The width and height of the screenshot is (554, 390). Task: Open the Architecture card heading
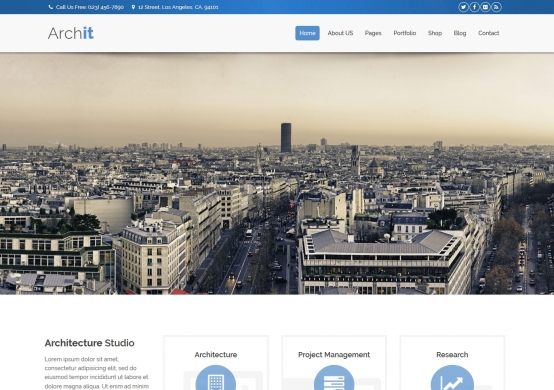216,355
